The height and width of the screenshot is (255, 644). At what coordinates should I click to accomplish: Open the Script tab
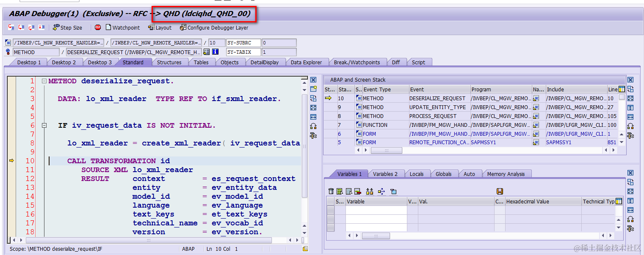click(418, 62)
